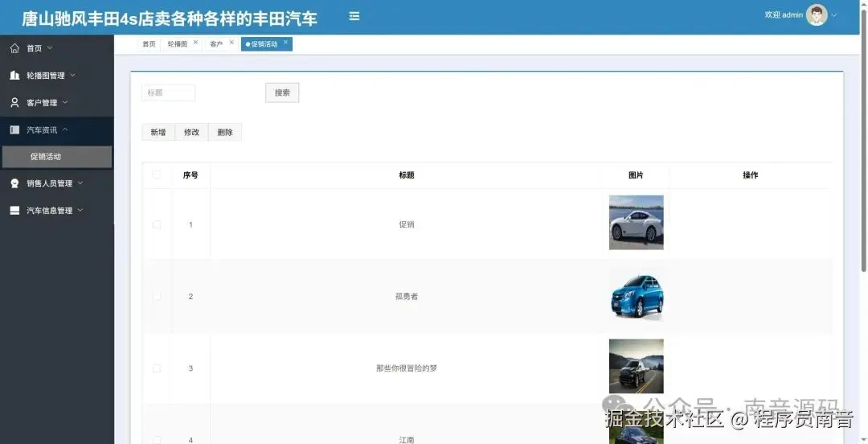The image size is (868, 444).
Task: Close the 客户 tab
Action: (231, 42)
